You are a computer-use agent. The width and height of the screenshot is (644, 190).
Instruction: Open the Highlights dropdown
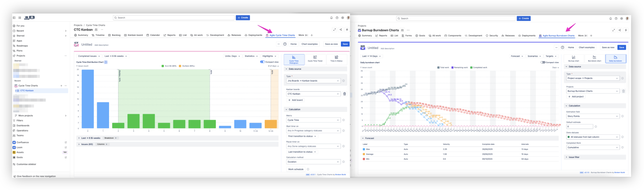[269, 56]
